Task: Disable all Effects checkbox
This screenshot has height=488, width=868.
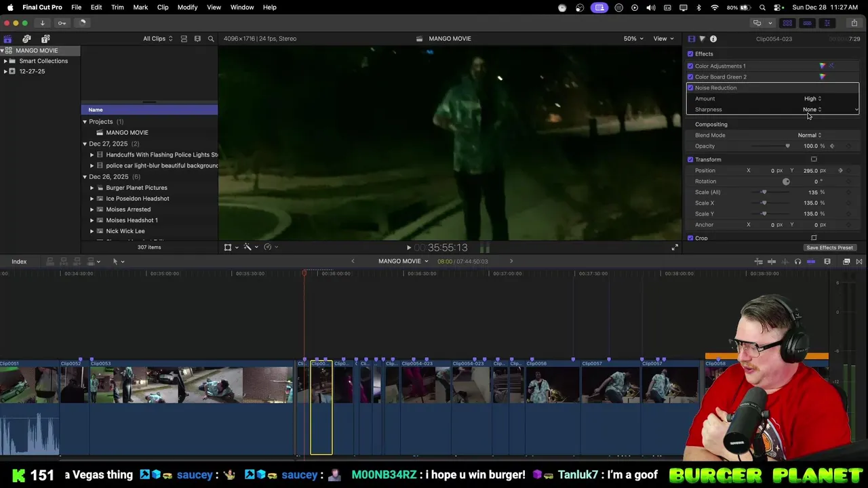Action: click(x=690, y=54)
